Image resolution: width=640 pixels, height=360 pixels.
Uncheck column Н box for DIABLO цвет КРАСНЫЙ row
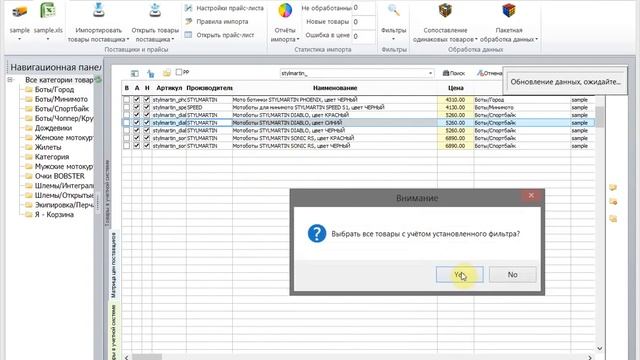147,115
